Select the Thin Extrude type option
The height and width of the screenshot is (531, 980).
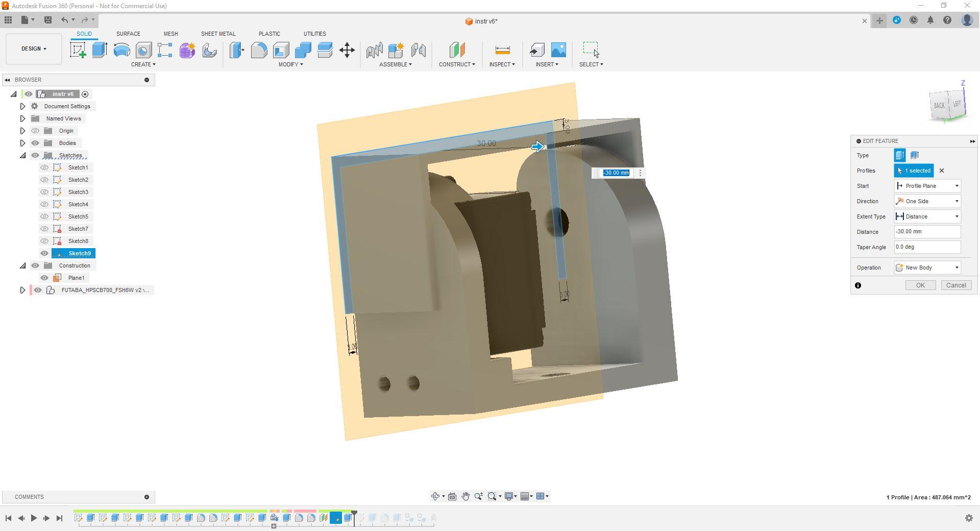pyautogui.click(x=914, y=155)
